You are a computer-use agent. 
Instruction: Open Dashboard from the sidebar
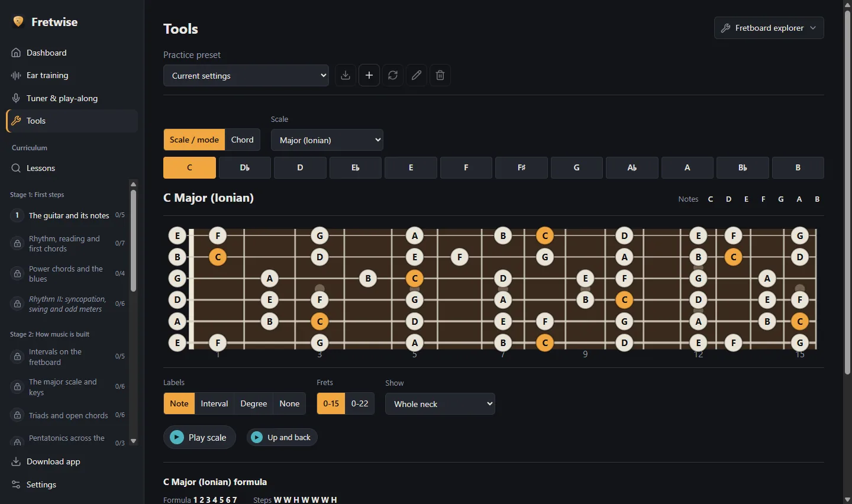click(72, 53)
